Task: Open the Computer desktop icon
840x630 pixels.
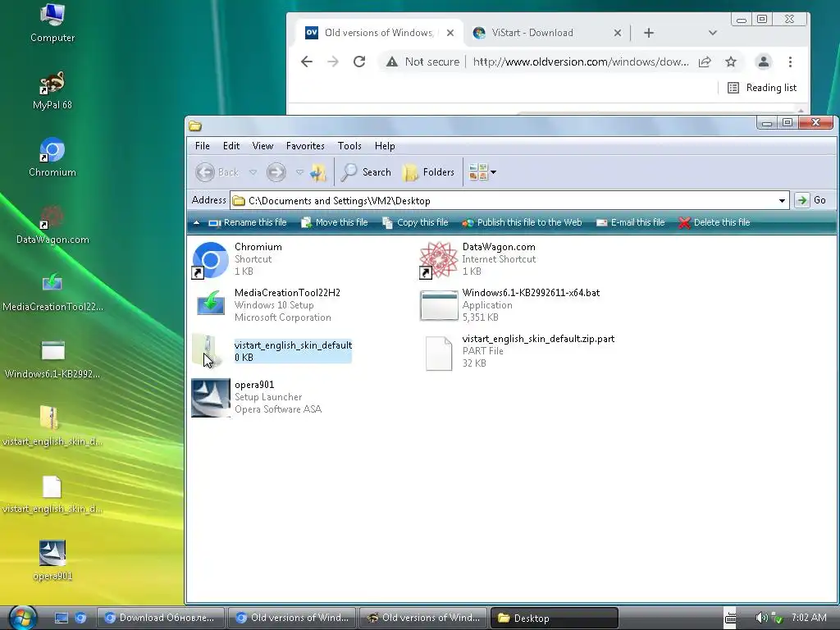Action: [52, 24]
